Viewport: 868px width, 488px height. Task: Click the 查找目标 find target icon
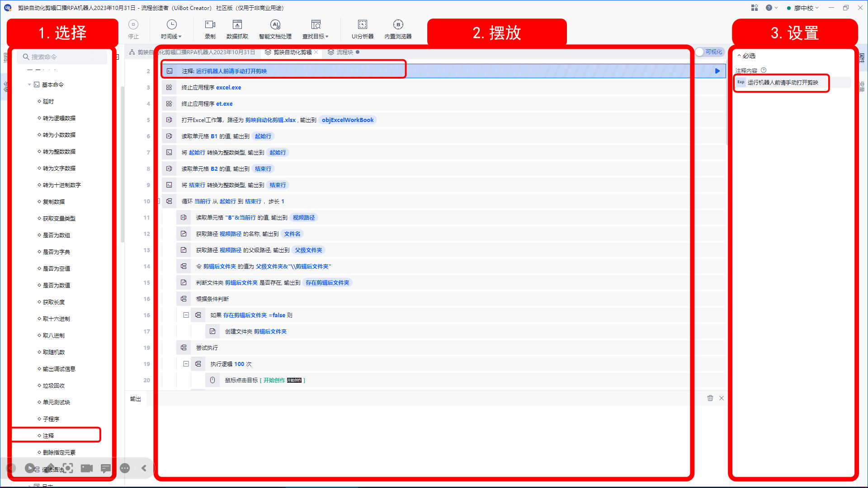tap(316, 24)
